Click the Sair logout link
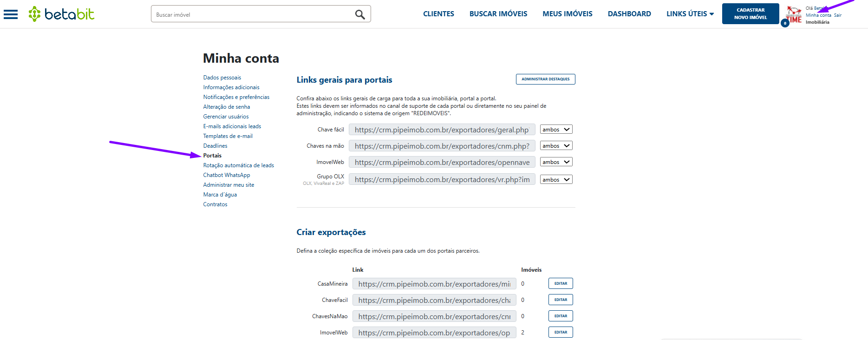Screen dimensions: 868x340 coord(837,15)
